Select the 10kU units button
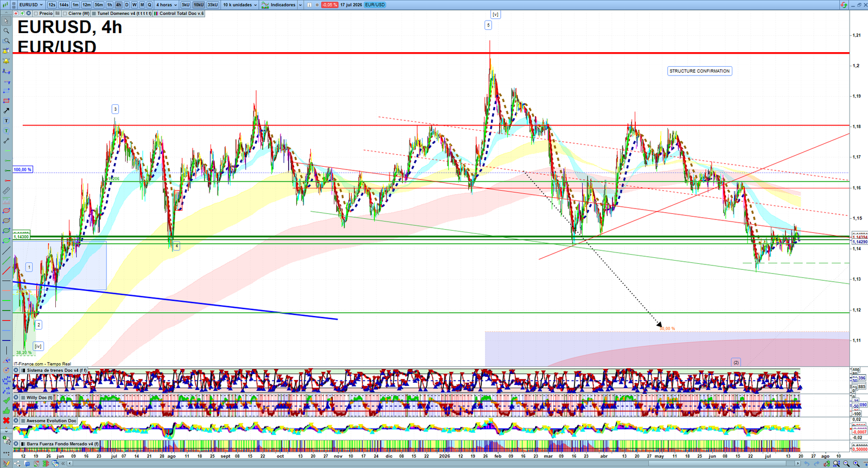Screen dimensions: 868x468 pos(199,4)
